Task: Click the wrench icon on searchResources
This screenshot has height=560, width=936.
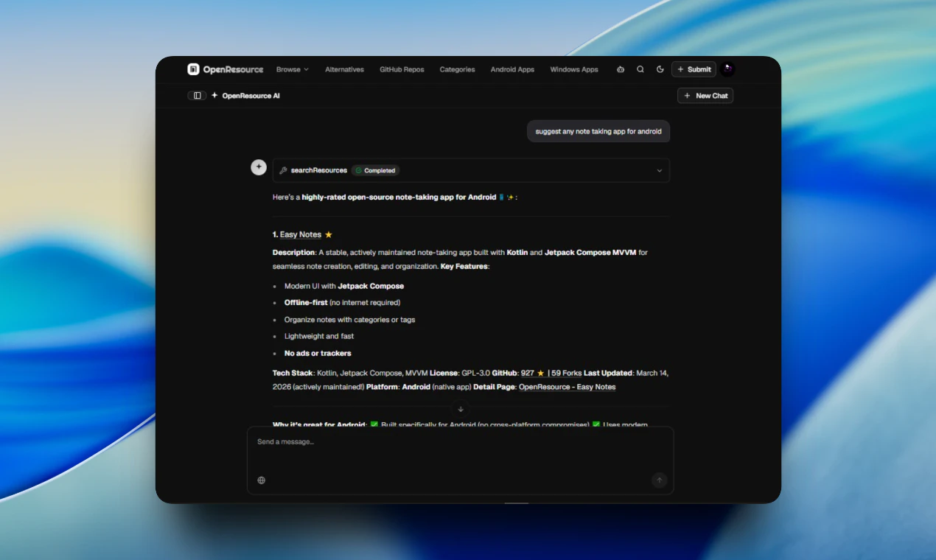Action: [x=283, y=170]
